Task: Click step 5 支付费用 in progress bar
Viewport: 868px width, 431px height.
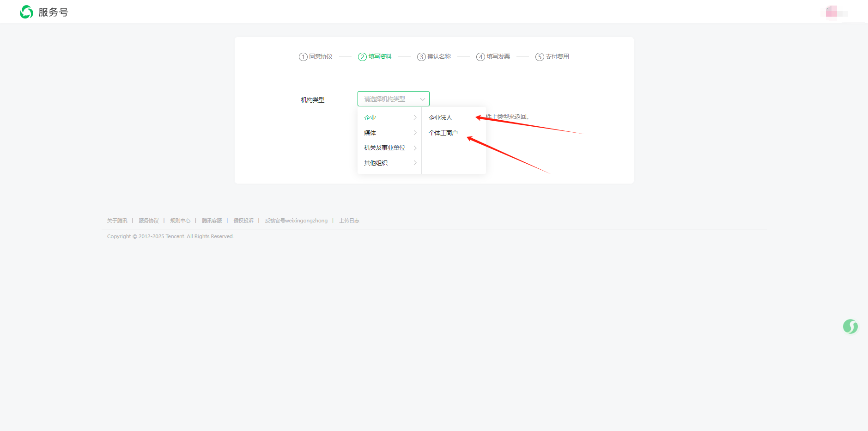Action: (x=552, y=56)
